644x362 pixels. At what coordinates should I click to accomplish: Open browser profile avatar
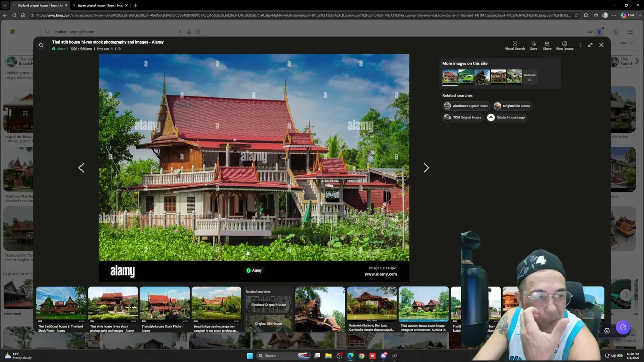click(605, 15)
